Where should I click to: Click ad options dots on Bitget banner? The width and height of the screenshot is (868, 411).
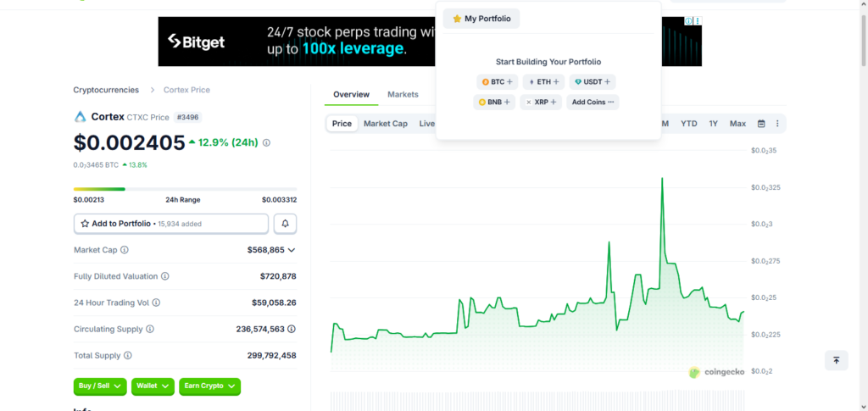point(698,21)
